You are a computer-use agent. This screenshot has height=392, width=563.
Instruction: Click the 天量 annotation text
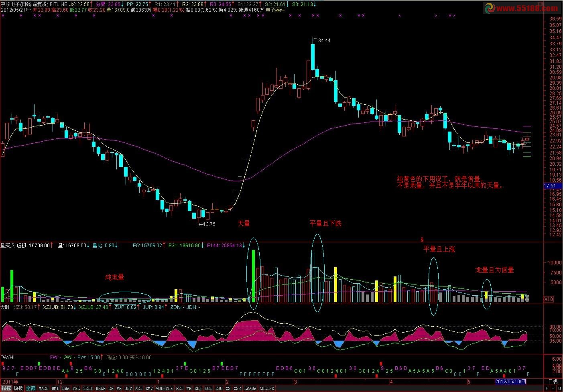(244, 223)
